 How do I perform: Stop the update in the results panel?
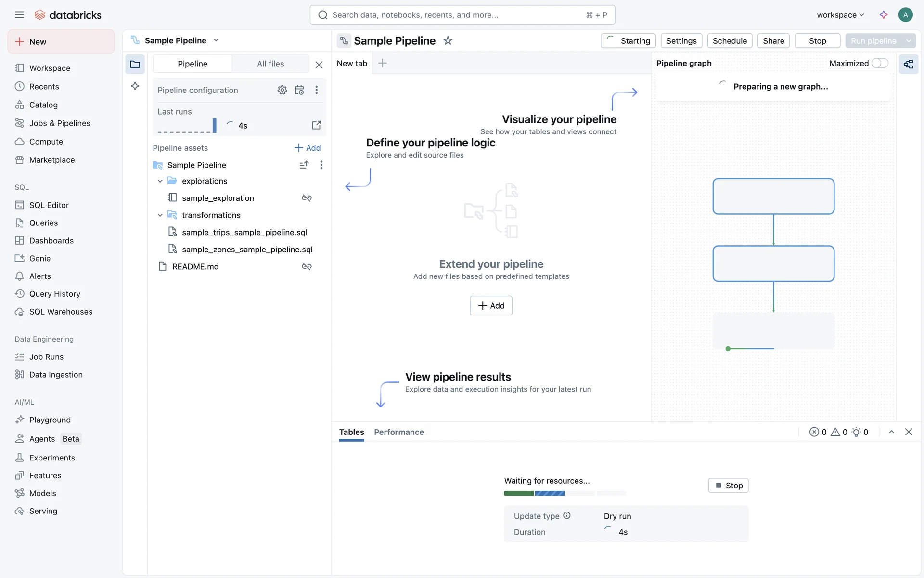(x=728, y=486)
